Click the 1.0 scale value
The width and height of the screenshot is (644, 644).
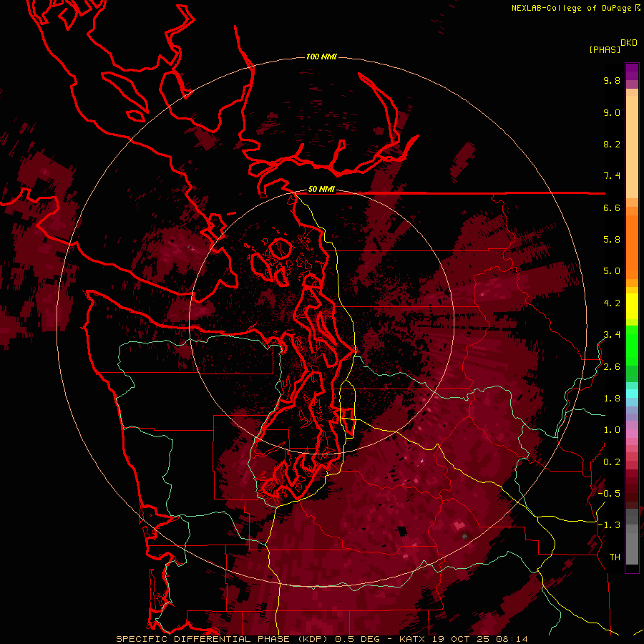612,430
